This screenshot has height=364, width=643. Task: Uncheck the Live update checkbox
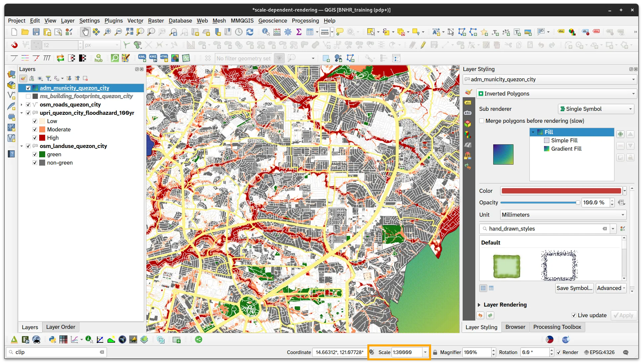(x=574, y=315)
